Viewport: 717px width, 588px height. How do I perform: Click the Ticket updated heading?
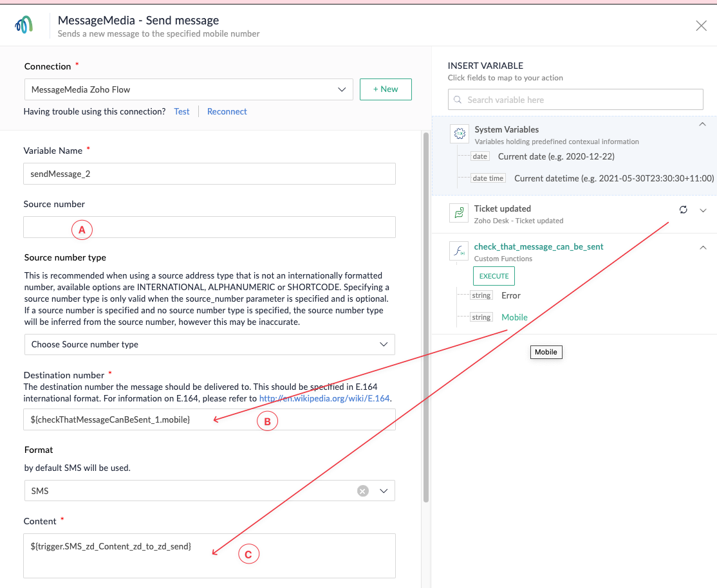[x=503, y=208]
